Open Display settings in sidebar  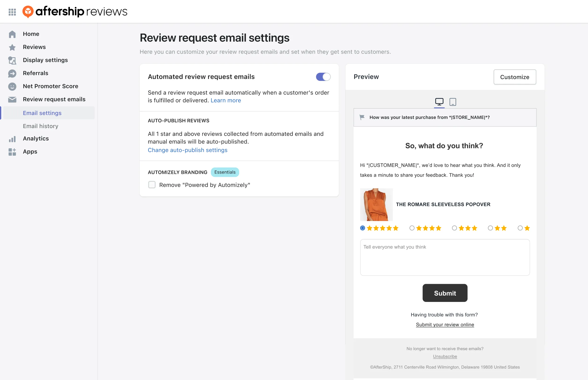pos(45,60)
